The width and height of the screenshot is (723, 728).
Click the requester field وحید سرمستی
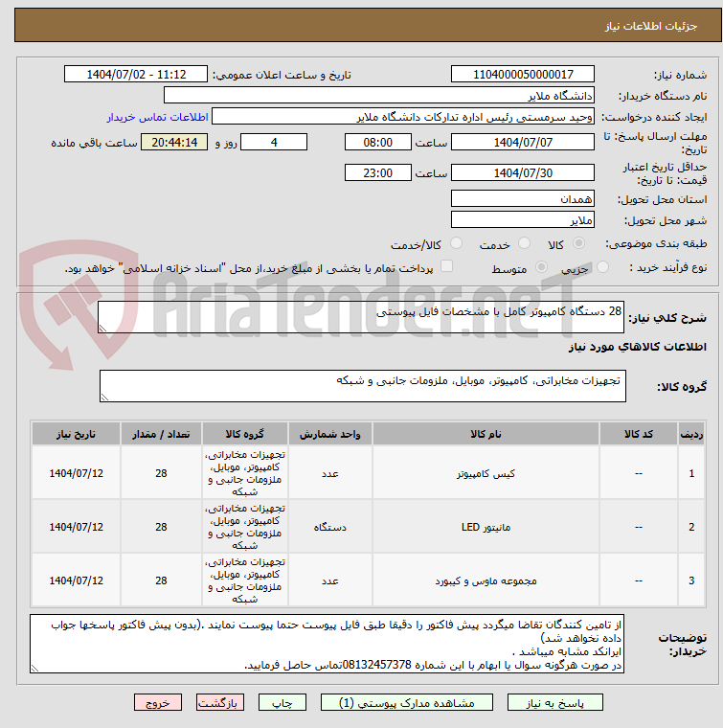(x=403, y=117)
